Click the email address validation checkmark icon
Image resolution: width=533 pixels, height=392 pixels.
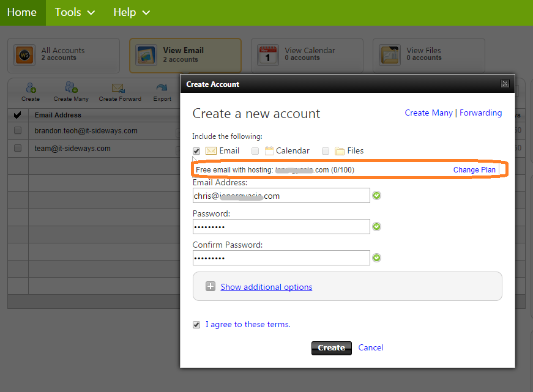coord(376,195)
